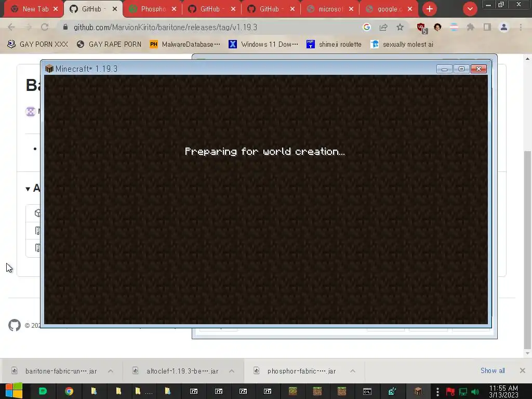
Task: Bookmark this page with the star icon
Action: 400,27
